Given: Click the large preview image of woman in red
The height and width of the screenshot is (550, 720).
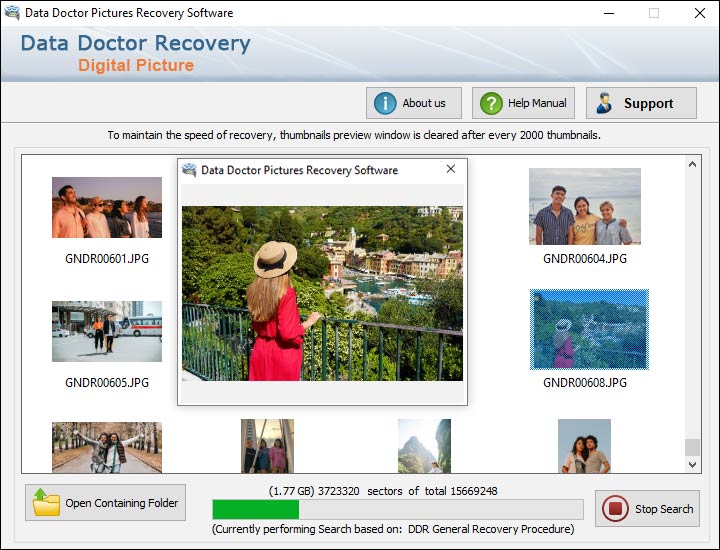Looking at the screenshot, I should [322, 293].
